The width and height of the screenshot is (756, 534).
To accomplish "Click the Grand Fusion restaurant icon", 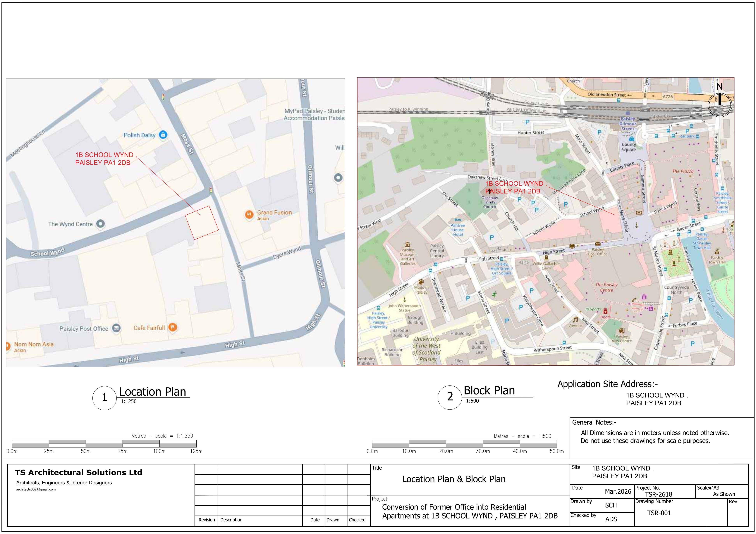I will point(249,215).
